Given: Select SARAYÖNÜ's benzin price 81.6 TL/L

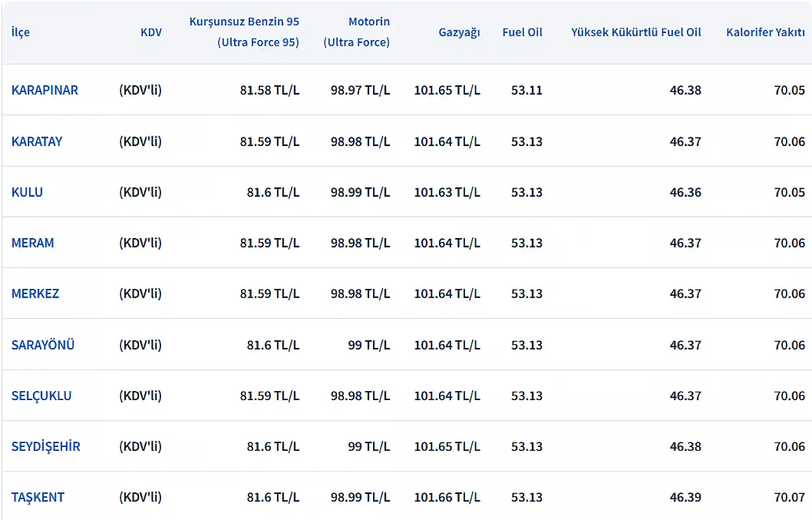Looking at the screenshot, I should (x=273, y=345).
